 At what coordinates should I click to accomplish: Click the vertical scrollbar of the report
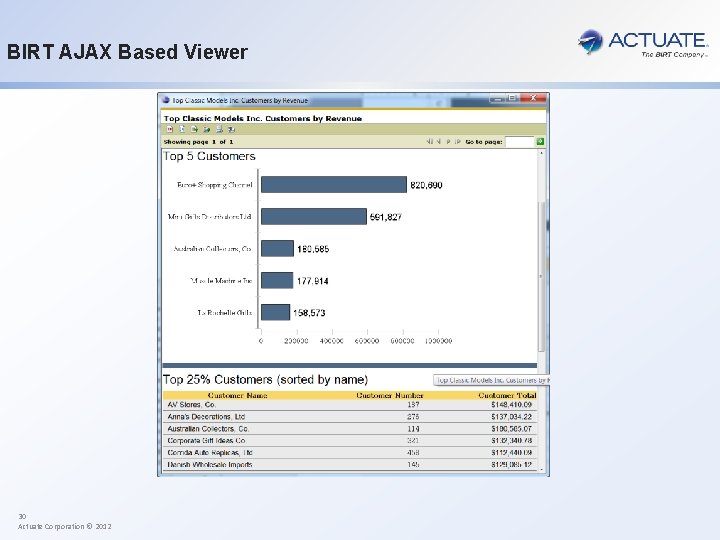[x=541, y=276]
